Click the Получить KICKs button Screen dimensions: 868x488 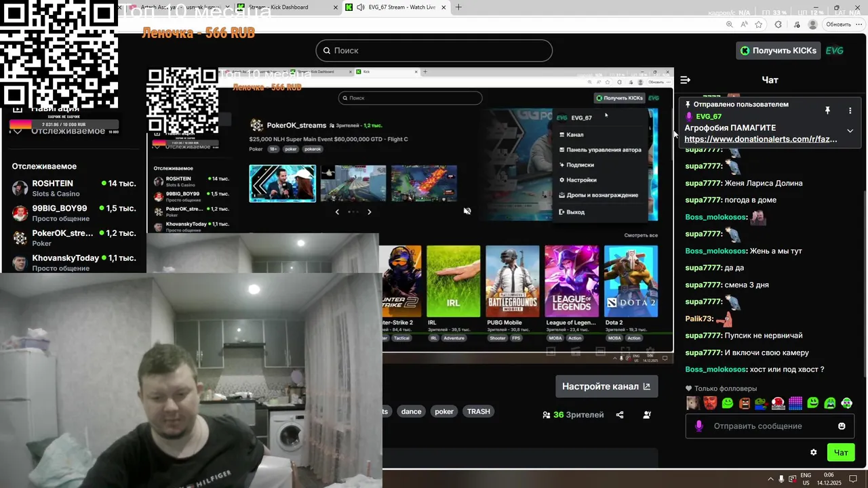click(778, 51)
